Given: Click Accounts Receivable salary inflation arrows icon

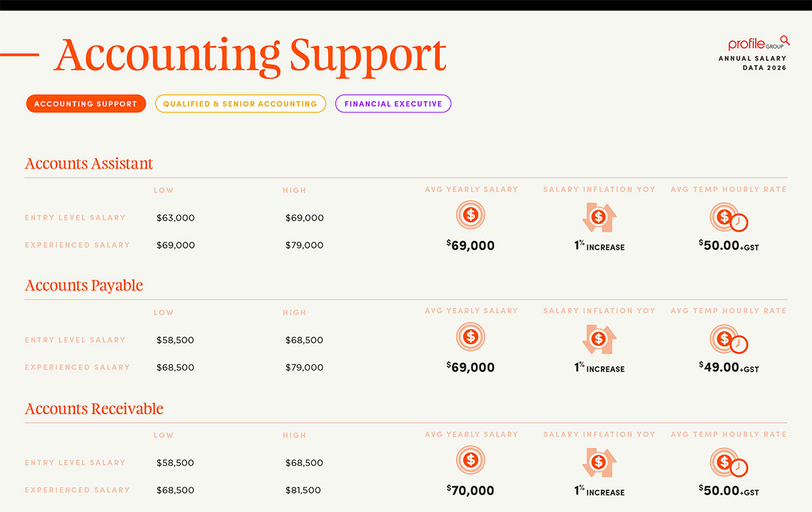Looking at the screenshot, I should pos(599,463).
